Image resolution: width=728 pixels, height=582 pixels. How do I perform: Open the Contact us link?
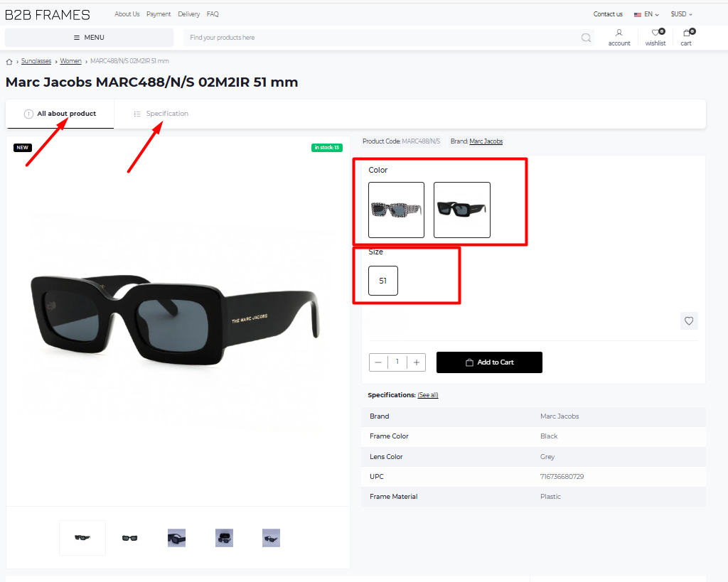pyautogui.click(x=608, y=14)
